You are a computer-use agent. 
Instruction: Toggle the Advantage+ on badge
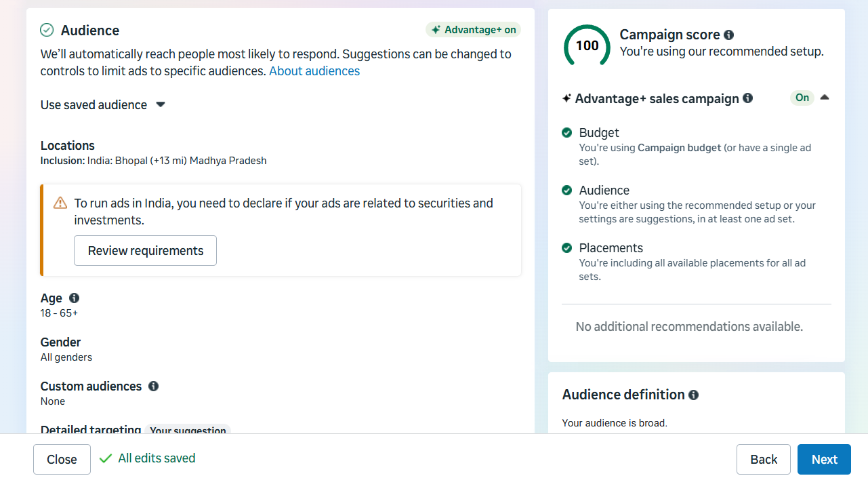(x=473, y=30)
